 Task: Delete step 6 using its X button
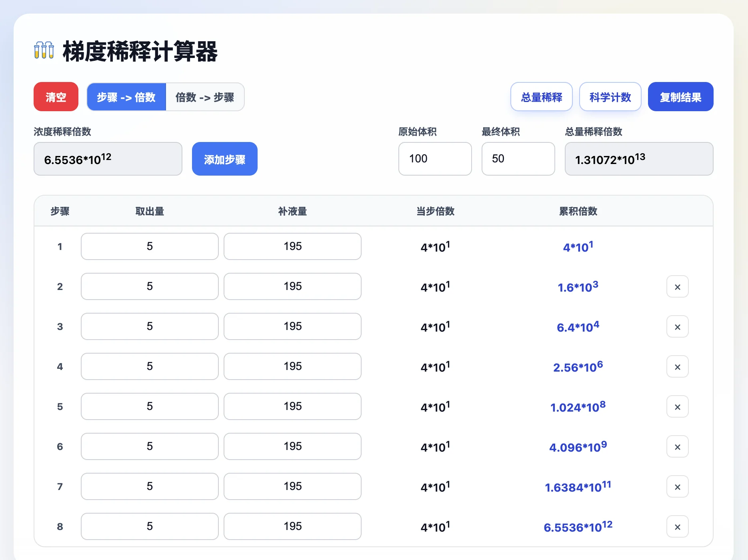click(x=677, y=446)
